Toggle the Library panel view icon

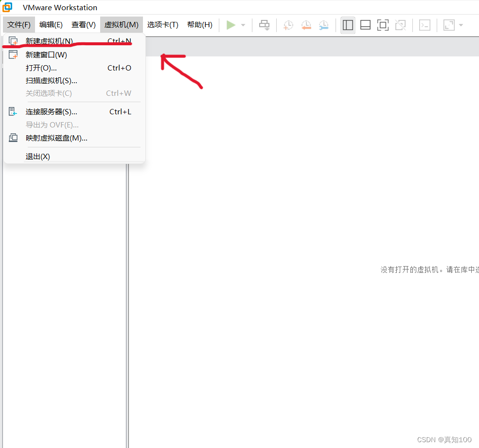click(x=348, y=25)
